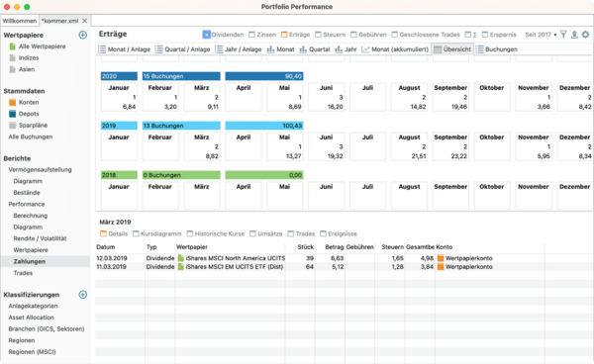Open the settings gear in Erträge toolbar

tap(586, 35)
